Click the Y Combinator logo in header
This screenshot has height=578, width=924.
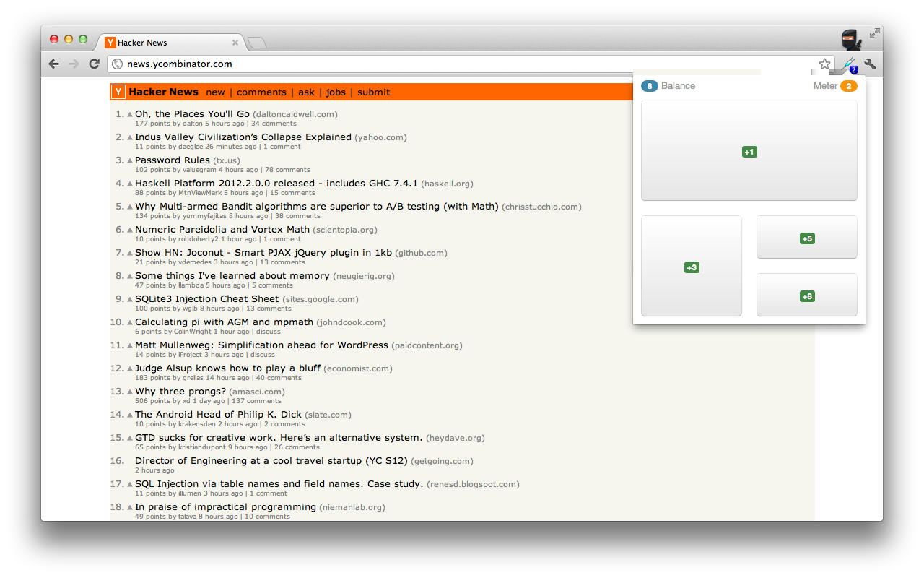tap(118, 92)
